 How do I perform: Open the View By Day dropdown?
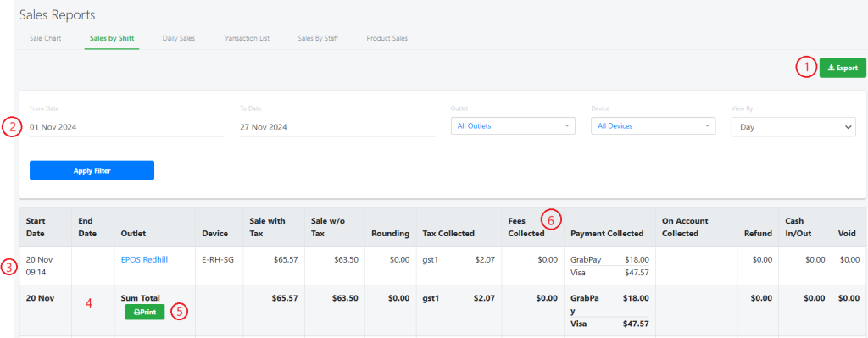click(x=793, y=127)
